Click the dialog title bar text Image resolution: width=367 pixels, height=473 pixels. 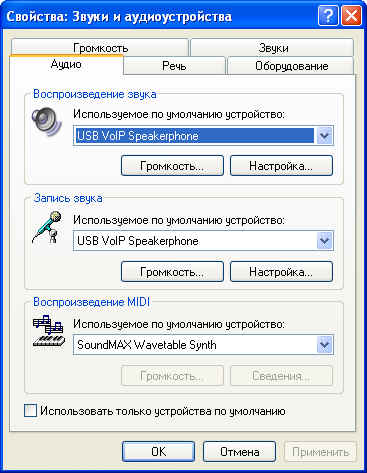point(119,16)
